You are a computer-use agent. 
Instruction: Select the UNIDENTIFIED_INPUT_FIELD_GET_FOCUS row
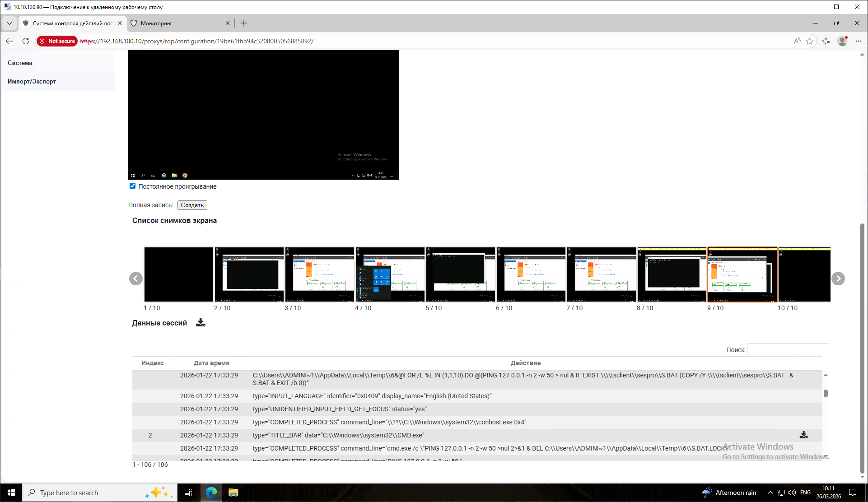477,409
